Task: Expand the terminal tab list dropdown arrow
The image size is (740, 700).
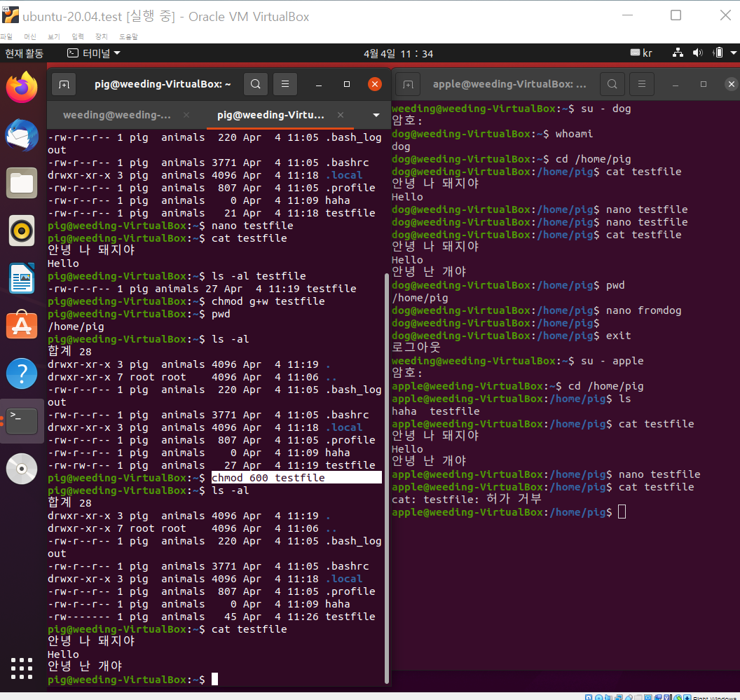Action: click(376, 115)
